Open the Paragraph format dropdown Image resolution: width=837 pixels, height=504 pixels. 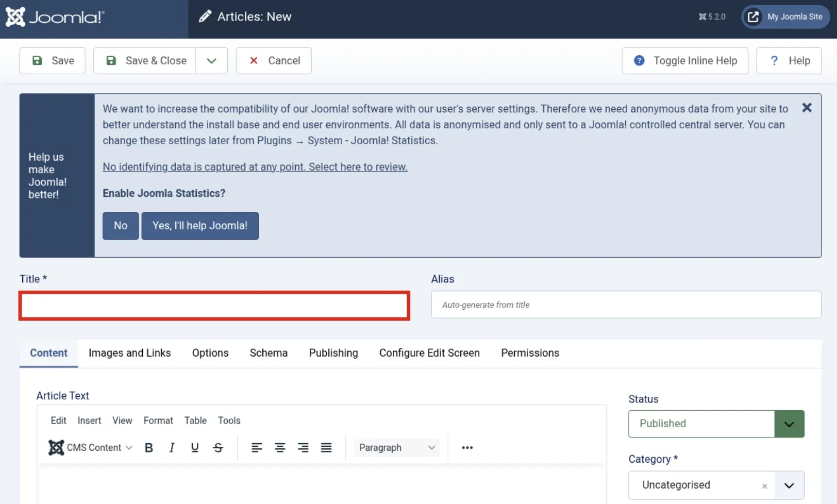pos(397,448)
